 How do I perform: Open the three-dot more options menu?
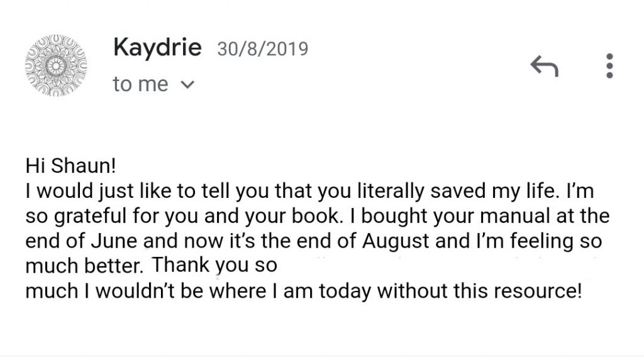click(609, 66)
